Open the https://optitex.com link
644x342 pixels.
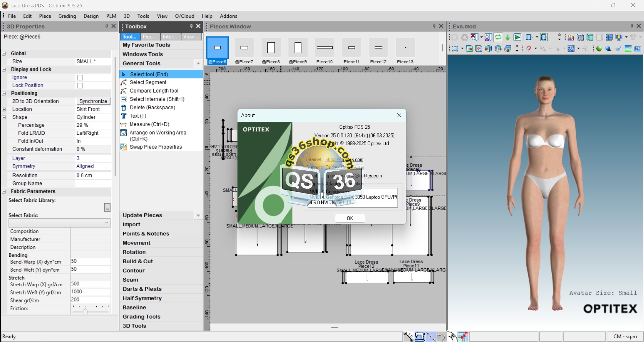[x=344, y=160]
